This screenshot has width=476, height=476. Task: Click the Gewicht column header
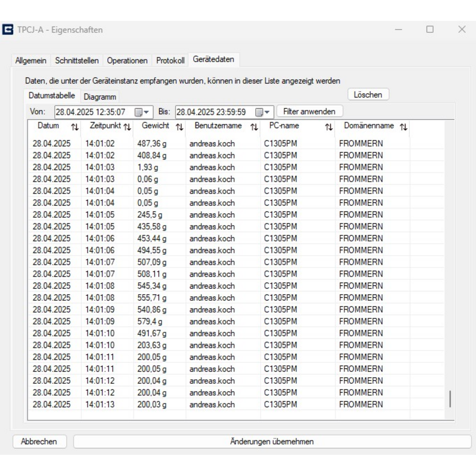point(160,126)
